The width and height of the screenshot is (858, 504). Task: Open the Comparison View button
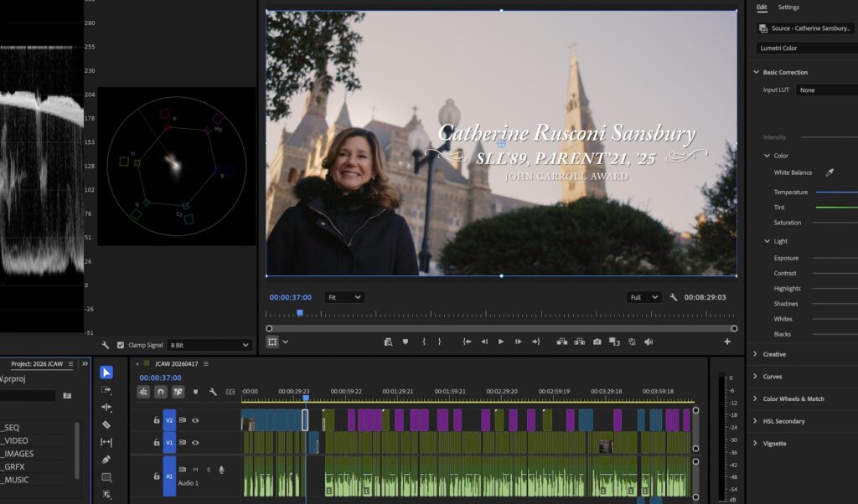614,342
